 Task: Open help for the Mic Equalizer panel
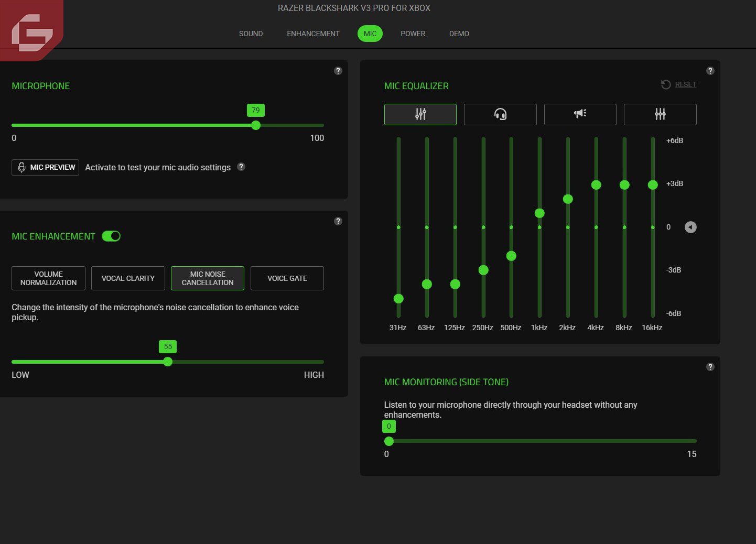coord(710,71)
